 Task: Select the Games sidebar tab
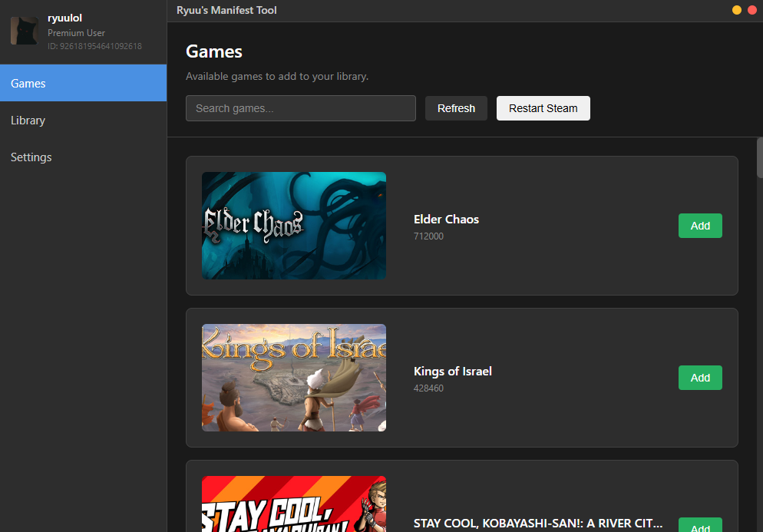83,83
